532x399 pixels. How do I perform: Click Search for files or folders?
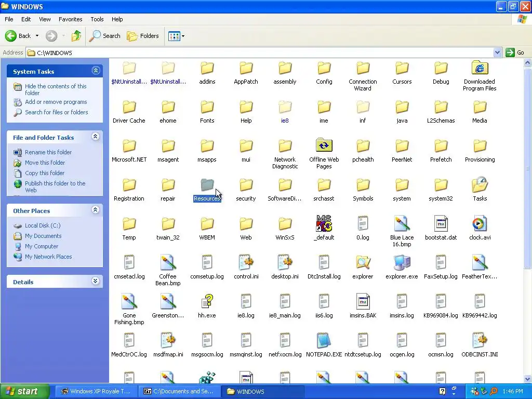(56, 112)
